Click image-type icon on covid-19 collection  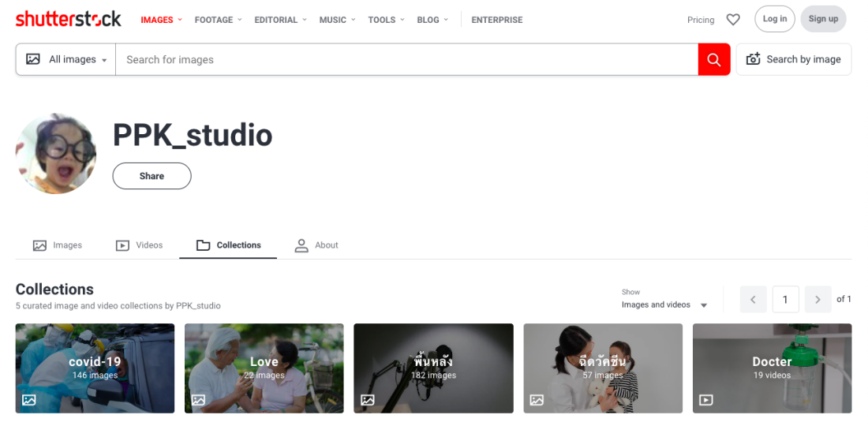[x=28, y=399]
